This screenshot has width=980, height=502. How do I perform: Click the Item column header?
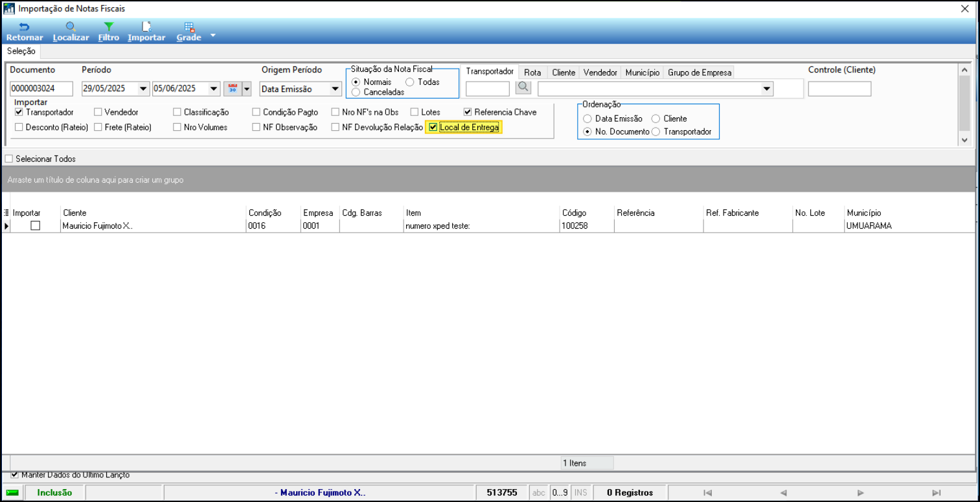[413, 213]
